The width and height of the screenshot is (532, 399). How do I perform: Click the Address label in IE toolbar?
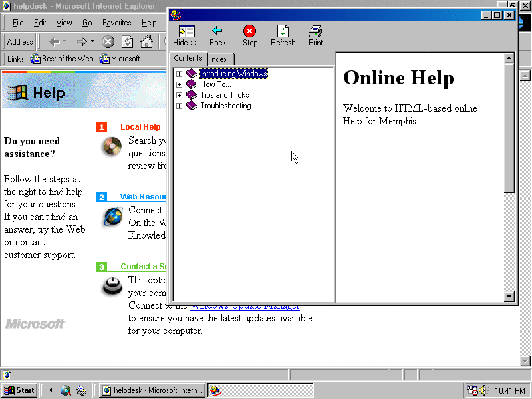tap(20, 42)
